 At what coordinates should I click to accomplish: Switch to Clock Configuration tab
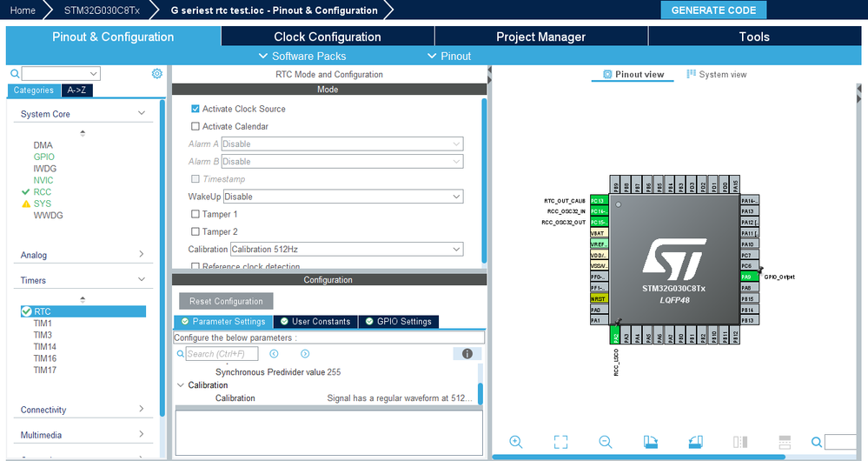tap(328, 37)
